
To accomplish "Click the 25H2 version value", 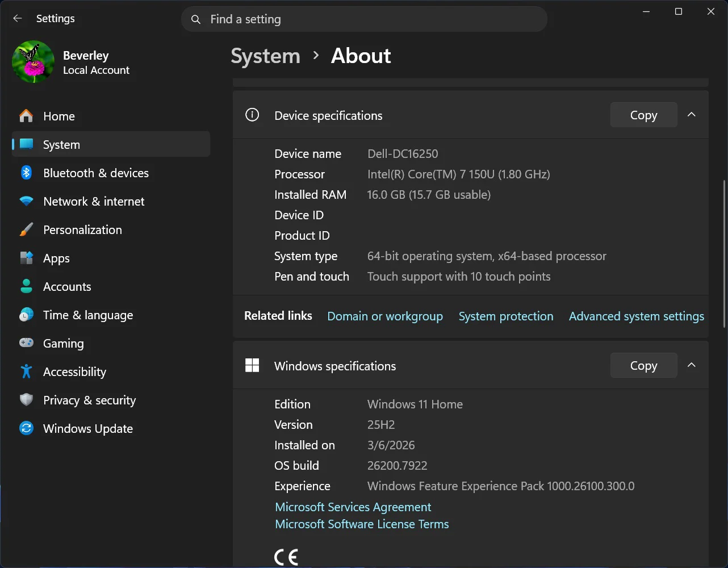I will pyautogui.click(x=381, y=424).
